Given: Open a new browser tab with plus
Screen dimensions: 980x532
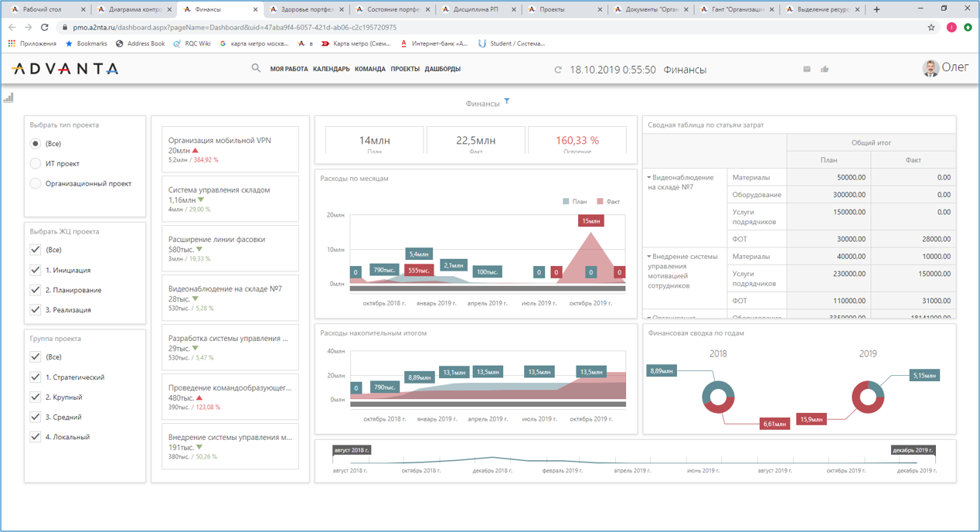Looking at the screenshot, I should tap(876, 9).
